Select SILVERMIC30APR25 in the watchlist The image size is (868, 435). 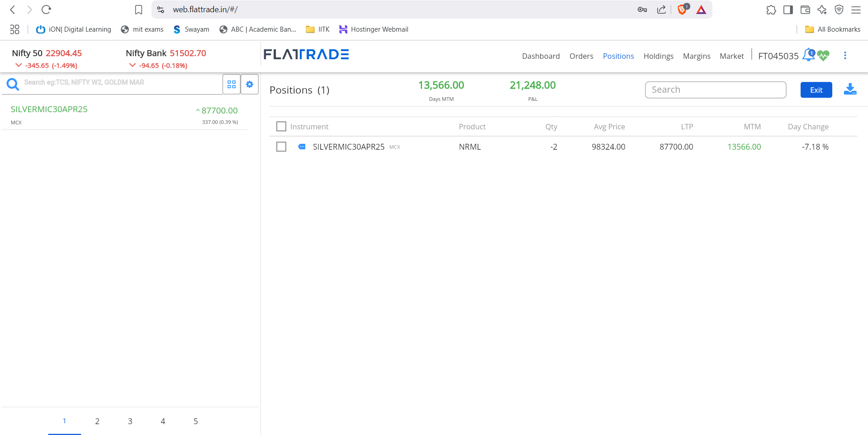pyautogui.click(x=49, y=109)
